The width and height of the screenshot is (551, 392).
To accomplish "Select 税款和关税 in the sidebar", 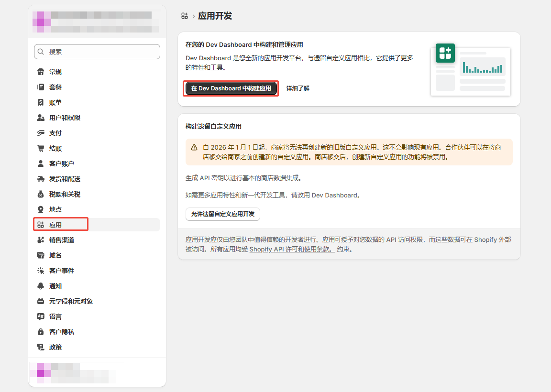I will (65, 194).
